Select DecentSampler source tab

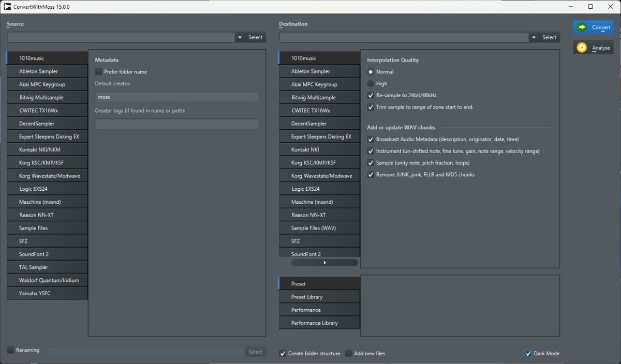(48, 124)
